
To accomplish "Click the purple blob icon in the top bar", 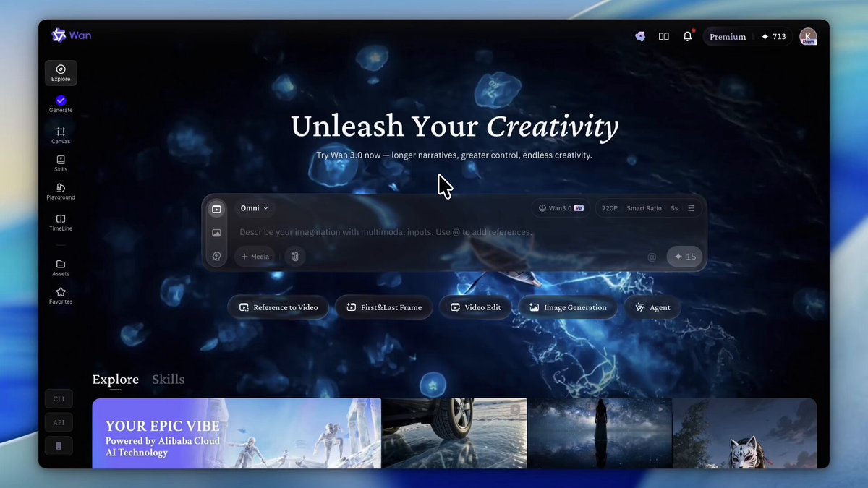I will tap(640, 36).
